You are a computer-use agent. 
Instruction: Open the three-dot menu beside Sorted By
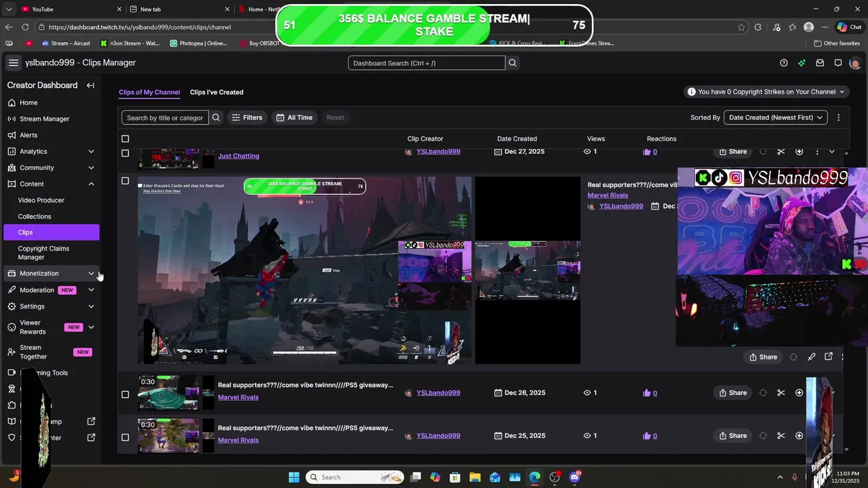(x=838, y=117)
